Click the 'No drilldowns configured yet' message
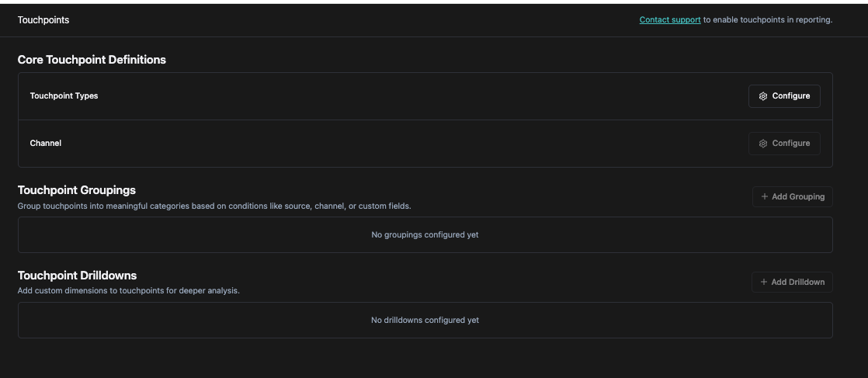This screenshot has width=868, height=378. [425, 320]
